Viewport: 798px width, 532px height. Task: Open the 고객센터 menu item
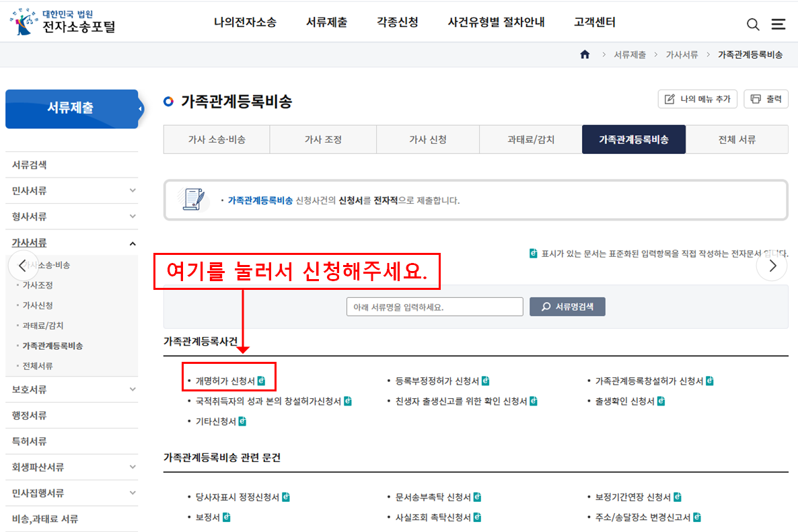click(594, 22)
